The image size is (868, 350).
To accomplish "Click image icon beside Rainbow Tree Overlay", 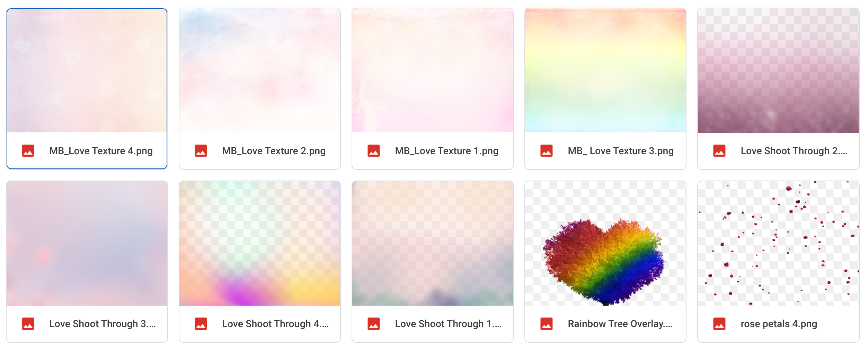I will pyautogui.click(x=547, y=324).
